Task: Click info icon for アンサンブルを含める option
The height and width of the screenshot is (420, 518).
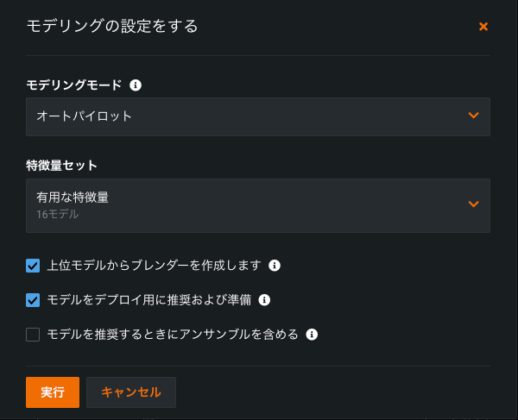Action: [312, 335]
